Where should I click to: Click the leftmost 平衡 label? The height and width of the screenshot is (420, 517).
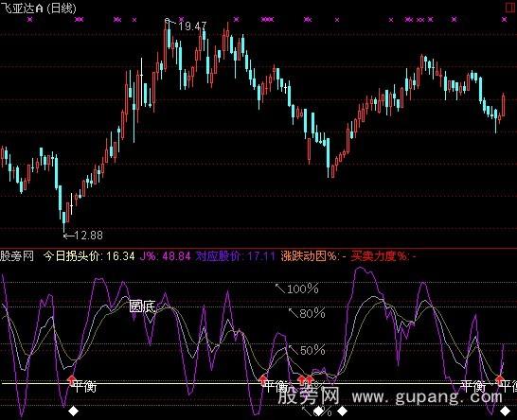click(84, 386)
